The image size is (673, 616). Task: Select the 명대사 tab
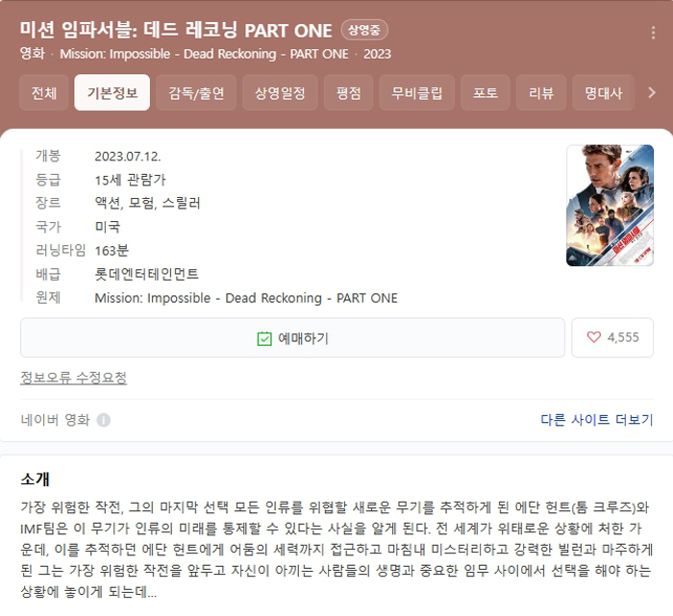click(x=603, y=92)
